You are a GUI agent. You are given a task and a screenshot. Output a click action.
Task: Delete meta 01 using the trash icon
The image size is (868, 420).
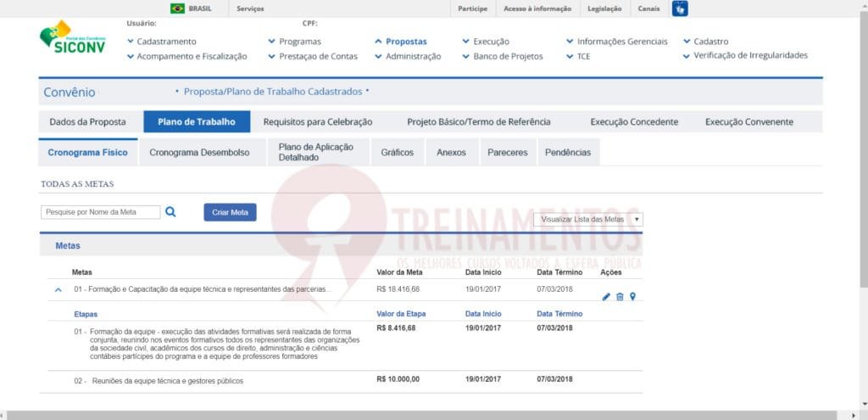pos(620,297)
